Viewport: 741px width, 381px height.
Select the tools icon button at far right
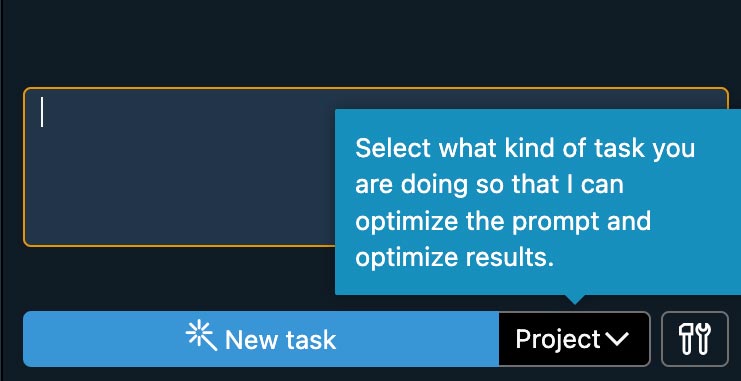(x=694, y=339)
